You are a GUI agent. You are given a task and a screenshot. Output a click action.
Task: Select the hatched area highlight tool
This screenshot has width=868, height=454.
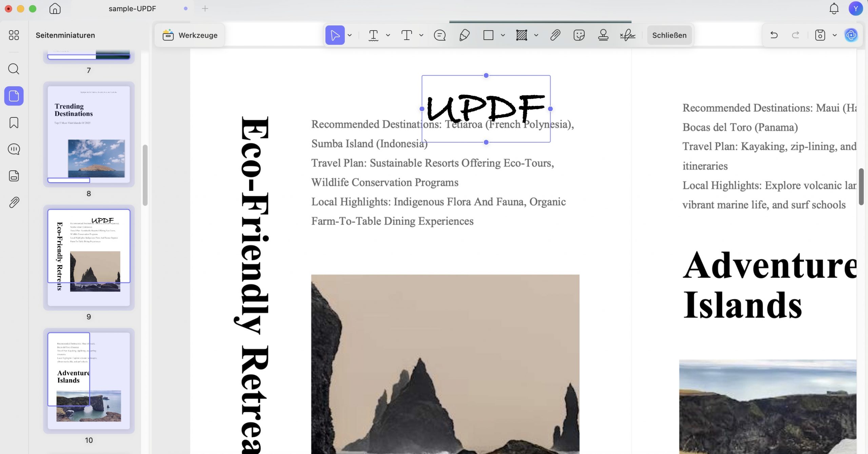tap(521, 35)
